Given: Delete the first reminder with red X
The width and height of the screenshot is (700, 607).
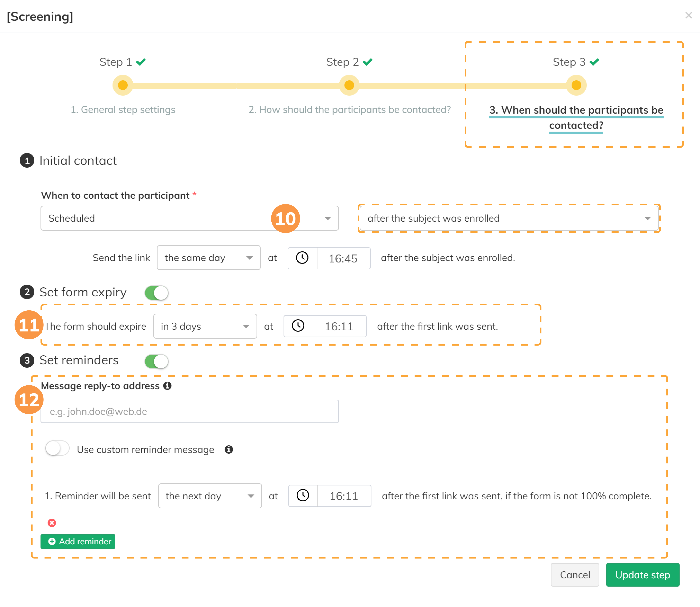Looking at the screenshot, I should click(x=52, y=523).
